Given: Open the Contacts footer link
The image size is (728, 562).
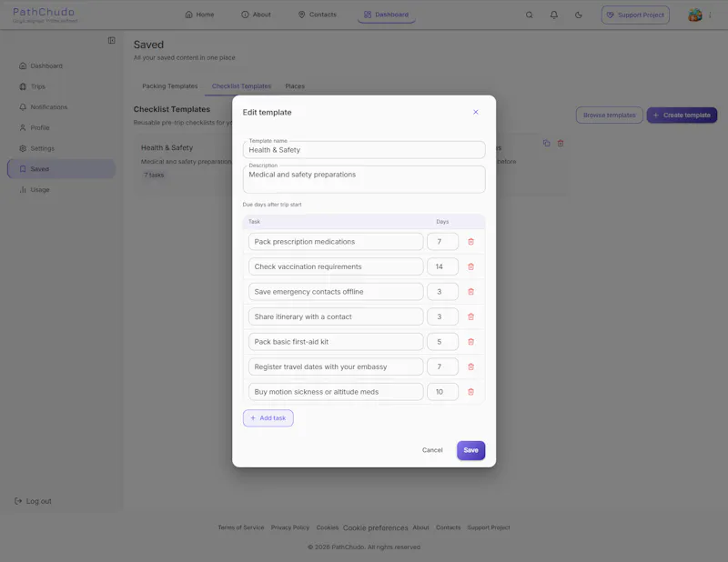Looking at the screenshot, I should [x=448, y=527].
